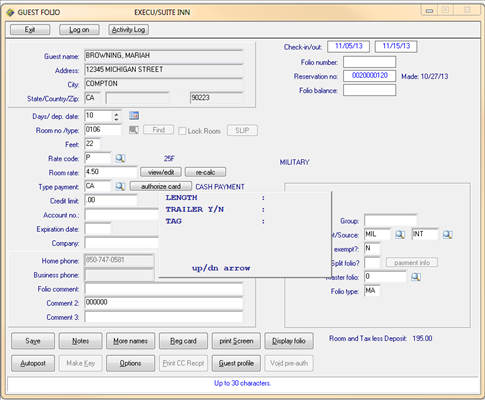Click the room lookup icon beside Room no
This screenshot has width=485, height=400.
pos(134,130)
